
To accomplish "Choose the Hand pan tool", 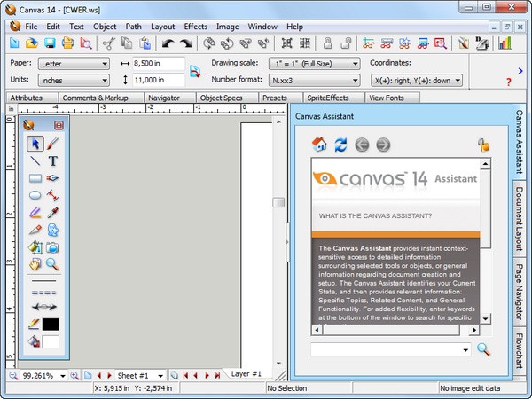I will pyautogui.click(x=35, y=263).
